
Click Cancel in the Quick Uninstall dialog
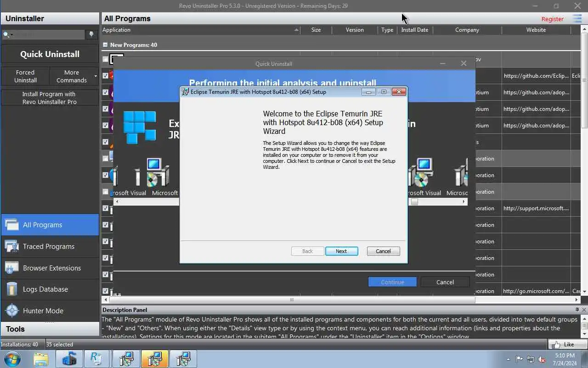point(445,282)
